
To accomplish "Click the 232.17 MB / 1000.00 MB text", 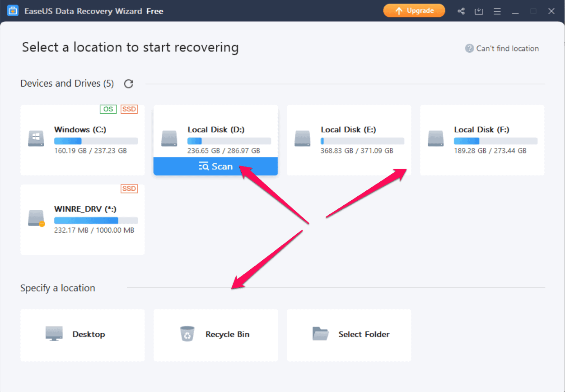I will (x=94, y=230).
